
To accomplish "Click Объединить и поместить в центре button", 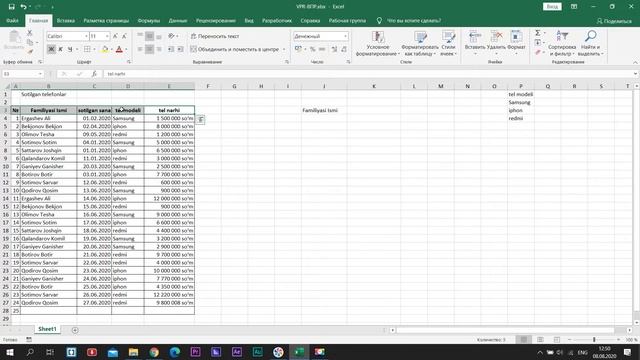I will click(235, 49).
